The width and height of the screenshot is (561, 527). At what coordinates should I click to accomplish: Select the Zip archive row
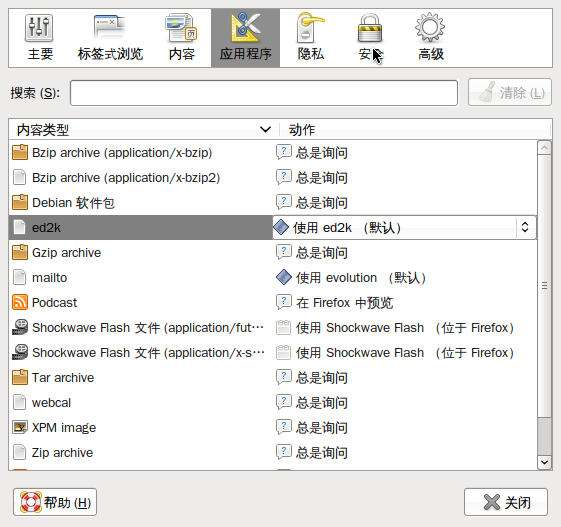pos(273,453)
